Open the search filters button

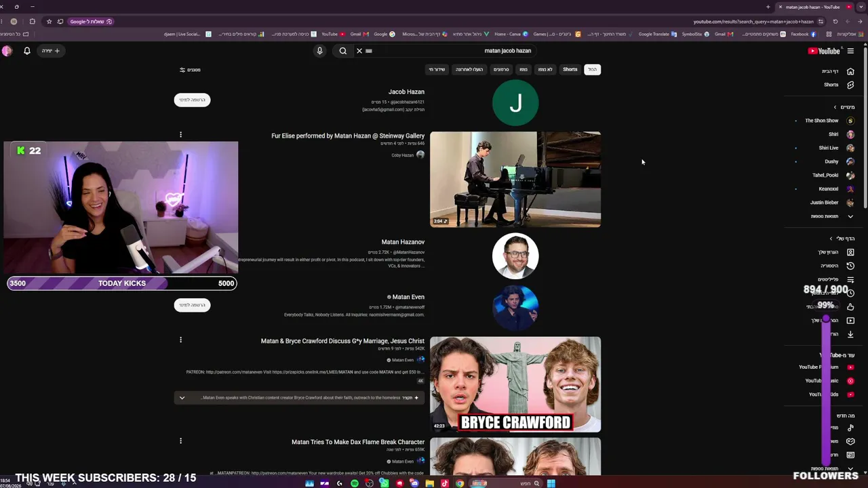[x=190, y=70]
